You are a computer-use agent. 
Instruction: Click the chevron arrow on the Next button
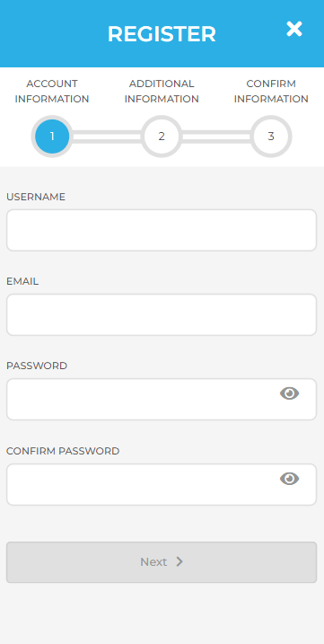click(x=180, y=562)
